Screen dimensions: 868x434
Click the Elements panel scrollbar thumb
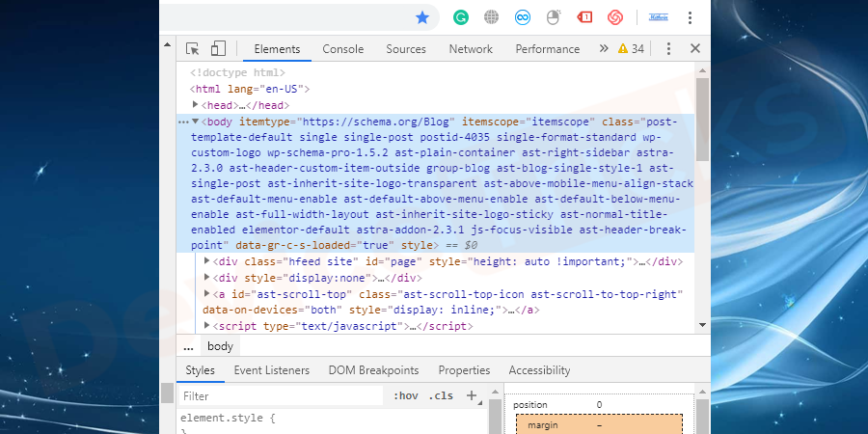(x=702, y=119)
